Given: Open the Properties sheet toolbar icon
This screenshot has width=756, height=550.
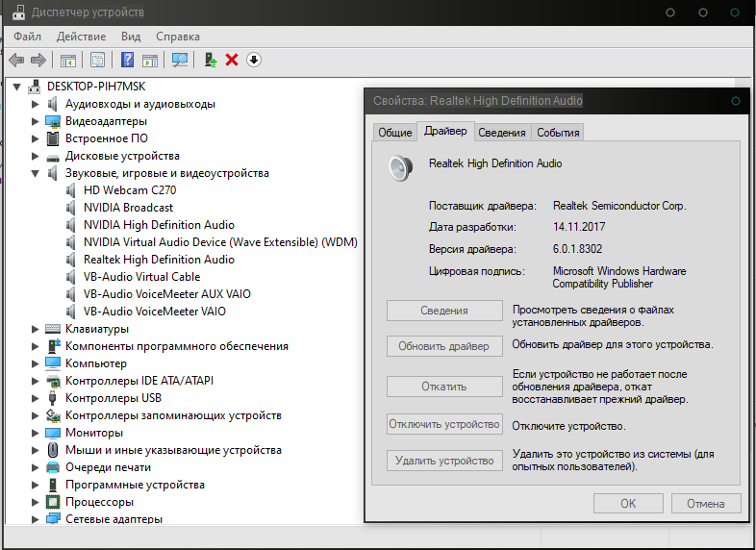Looking at the screenshot, I should (x=98, y=61).
